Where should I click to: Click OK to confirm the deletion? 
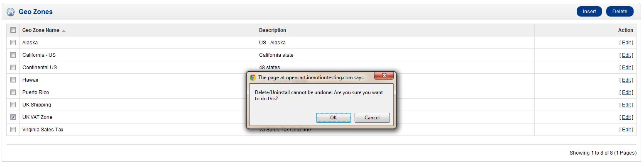(x=333, y=118)
